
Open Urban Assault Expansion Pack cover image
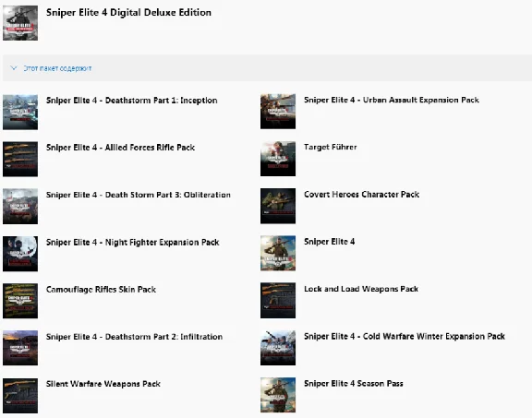click(278, 112)
